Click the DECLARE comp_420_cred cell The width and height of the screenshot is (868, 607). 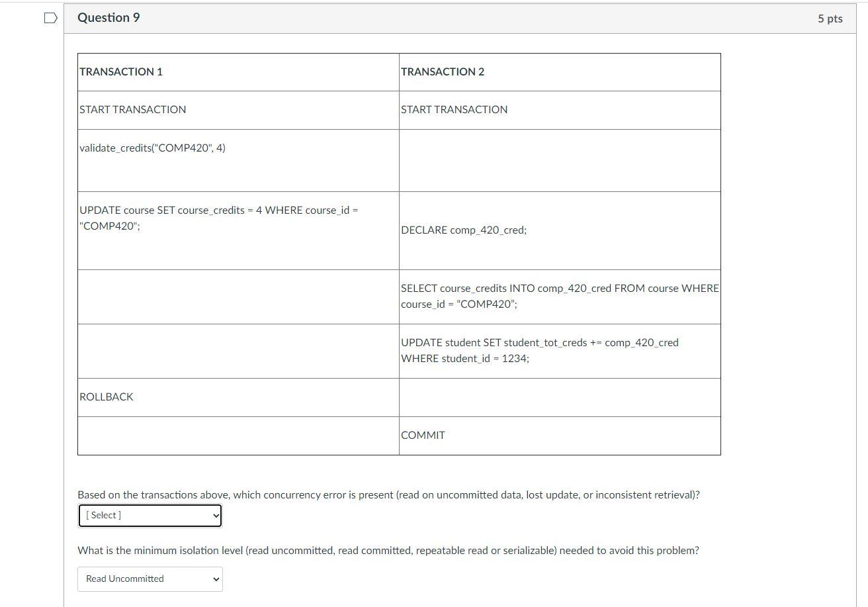coord(463,230)
